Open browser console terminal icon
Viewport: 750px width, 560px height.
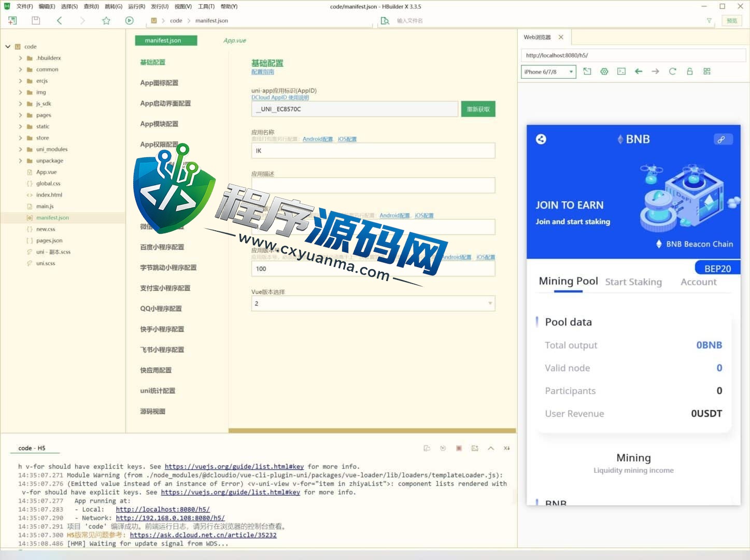(x=621, y=72)
